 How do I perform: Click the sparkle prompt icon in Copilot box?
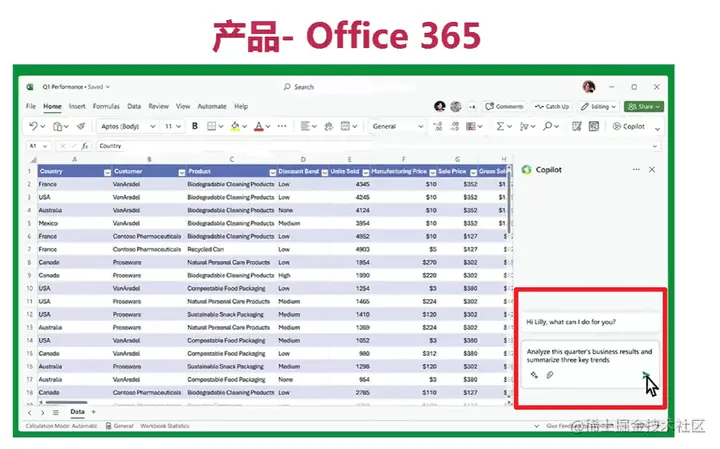pos(534,375)
